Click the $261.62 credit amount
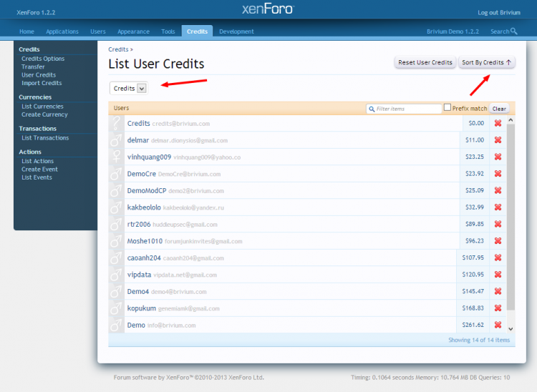The height and width of the screenshot is (392, 537). point(473,325)
